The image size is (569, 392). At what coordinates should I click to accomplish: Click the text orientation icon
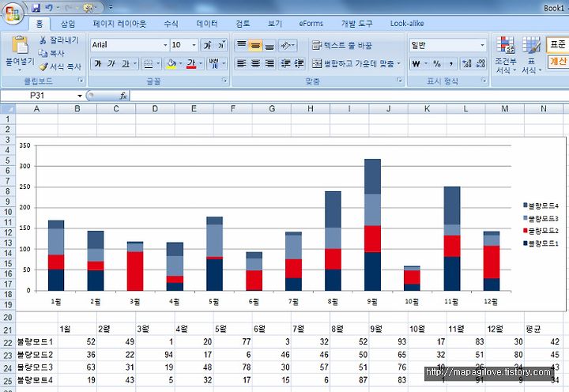287,45
